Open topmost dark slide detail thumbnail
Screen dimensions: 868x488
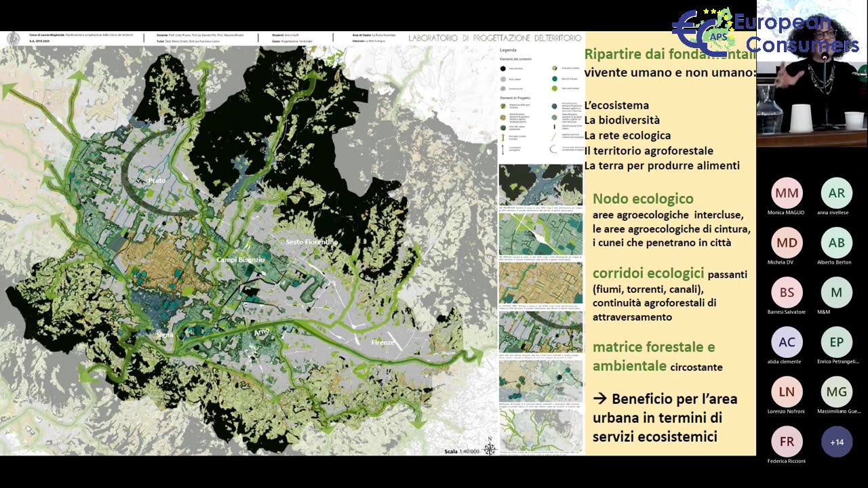540,185
